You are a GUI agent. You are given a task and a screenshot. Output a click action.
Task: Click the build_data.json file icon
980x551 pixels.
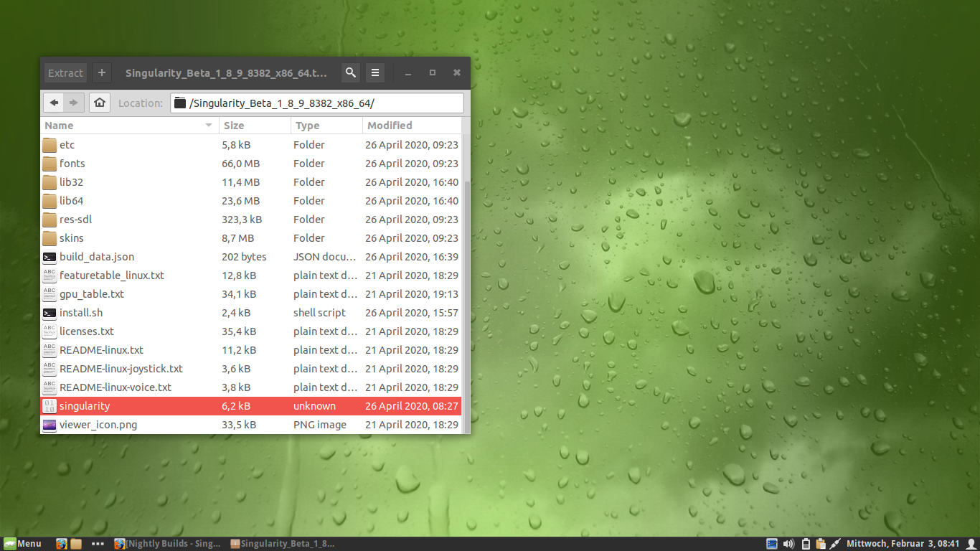tap(50, 257)
